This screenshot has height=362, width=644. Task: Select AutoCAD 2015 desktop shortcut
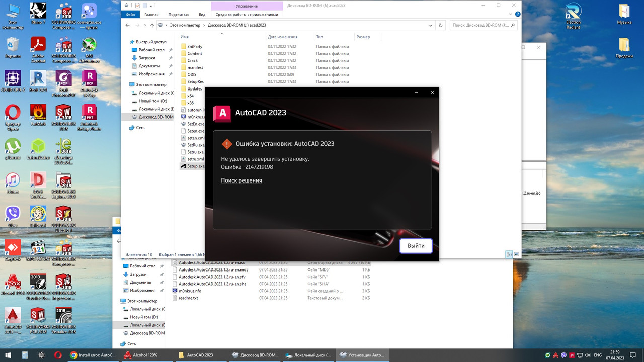pos(13,320)
